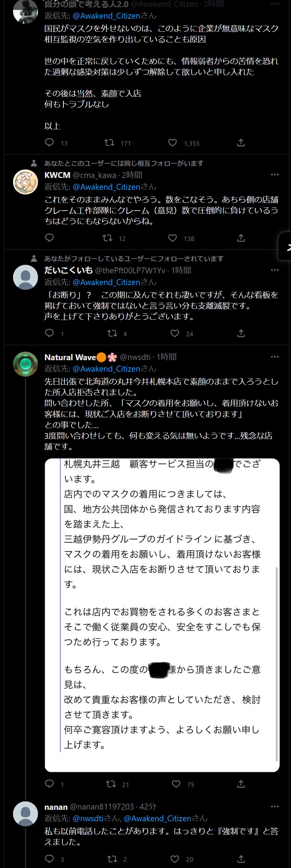This screenshot has width=291, height=868.
Task: Open more options for the Natural Wave tweet
Action: (275, 357)
